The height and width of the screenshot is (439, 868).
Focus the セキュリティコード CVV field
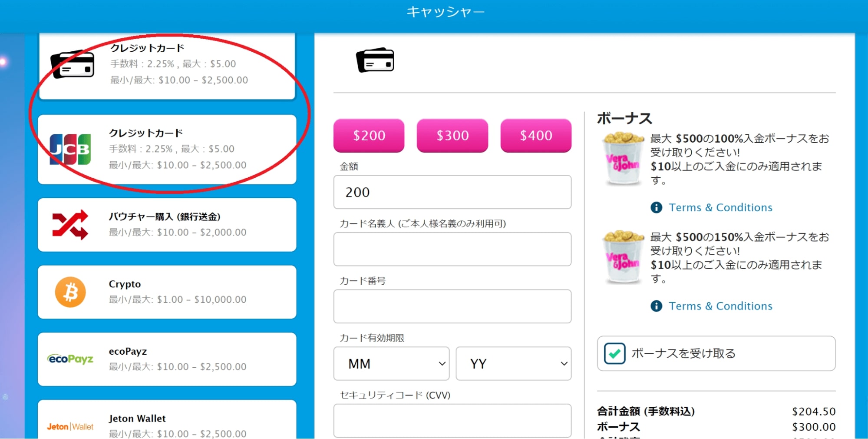[452, 420]
